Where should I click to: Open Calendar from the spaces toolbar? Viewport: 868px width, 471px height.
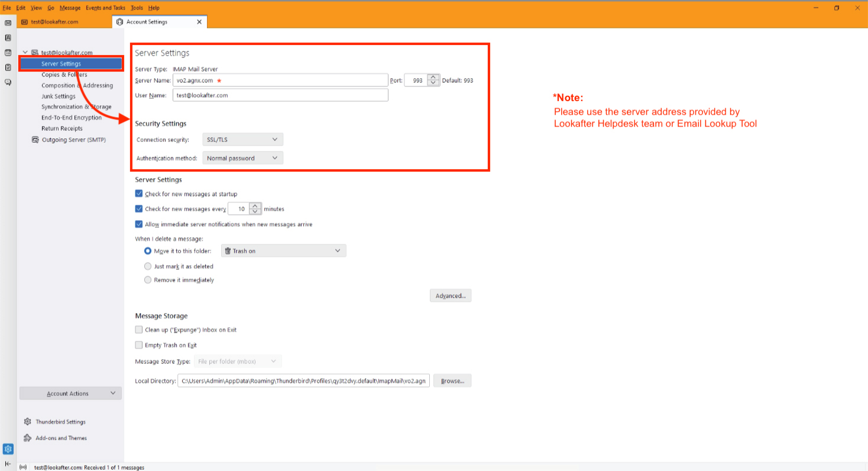click(x=8, y=53)
